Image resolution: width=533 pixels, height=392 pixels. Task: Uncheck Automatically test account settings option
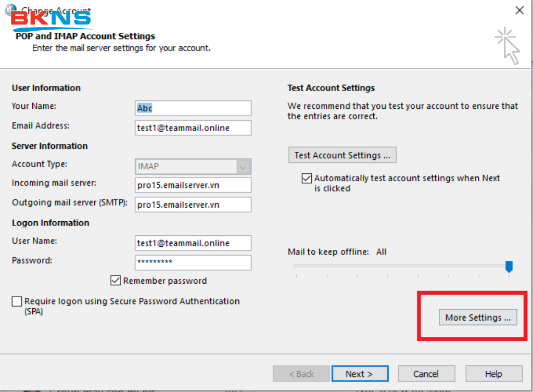tap(307, 179)
